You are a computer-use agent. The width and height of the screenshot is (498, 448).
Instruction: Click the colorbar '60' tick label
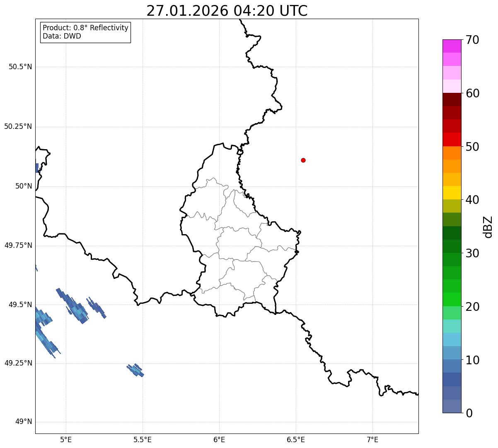coord(472,93)
